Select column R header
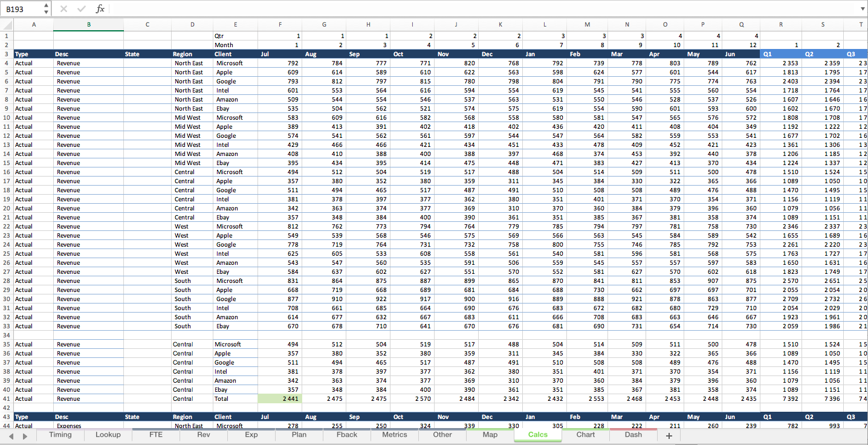Image resolution: width=868 pixels, height=445 pixels. [781, 25]
